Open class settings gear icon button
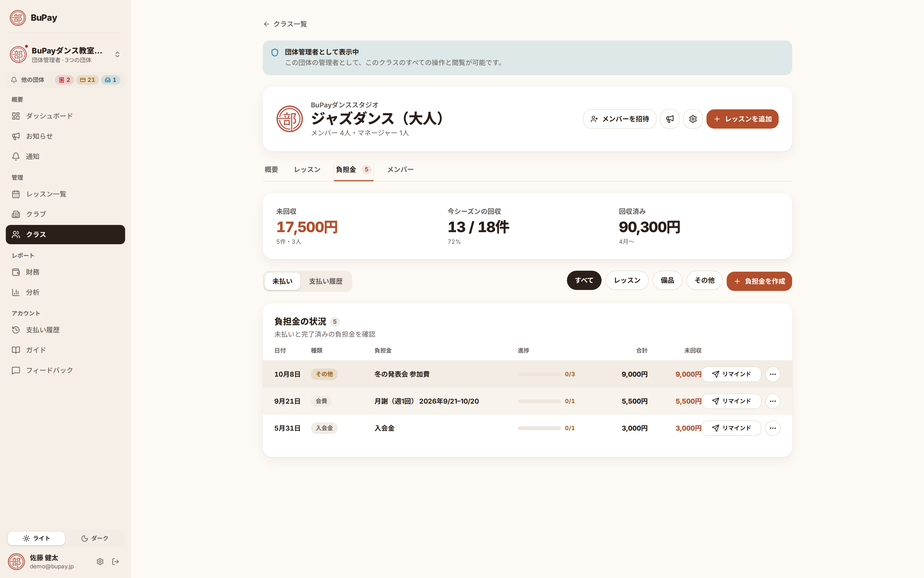 (x=693, y=119)
